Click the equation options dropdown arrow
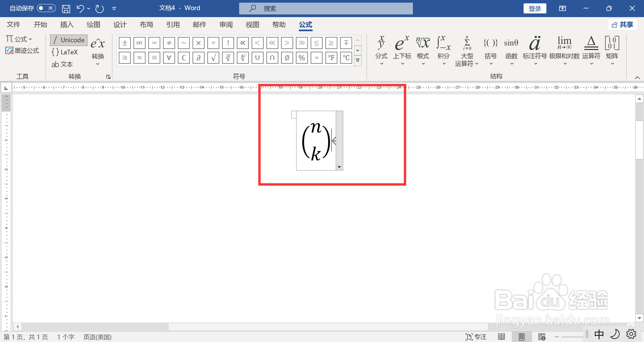The image size is (644, 342). click(x=339, y=167)
